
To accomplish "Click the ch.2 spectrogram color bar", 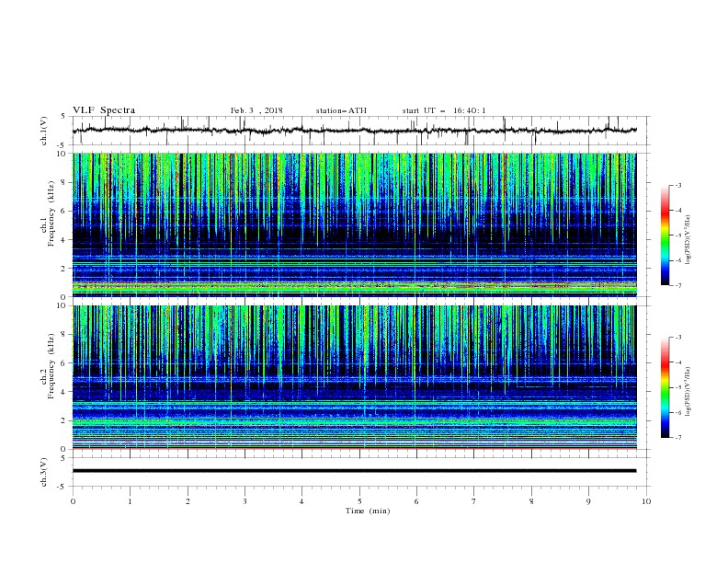I will [665, 387].
